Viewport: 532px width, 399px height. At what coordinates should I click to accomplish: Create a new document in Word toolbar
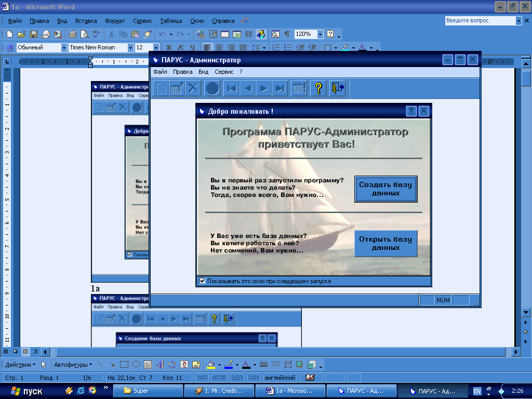pyautogui.click(x=9, y=34)
